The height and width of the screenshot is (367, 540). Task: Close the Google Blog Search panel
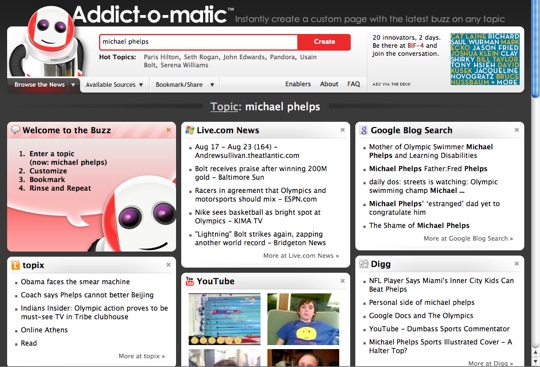pyautogui.click(x=517, y=130)
